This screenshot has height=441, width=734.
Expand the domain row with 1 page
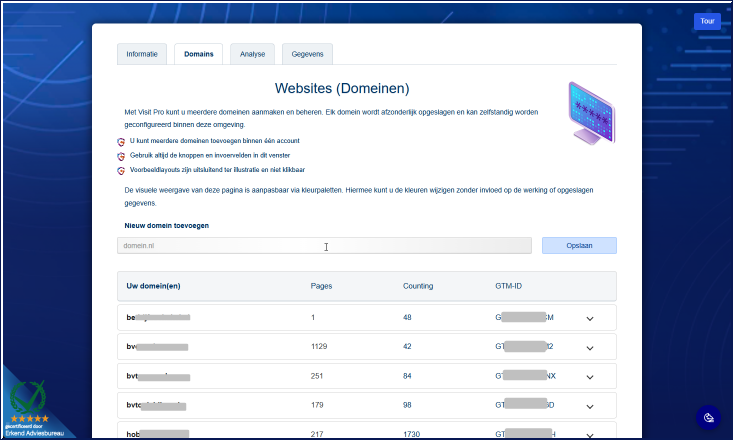click(590, 318)
